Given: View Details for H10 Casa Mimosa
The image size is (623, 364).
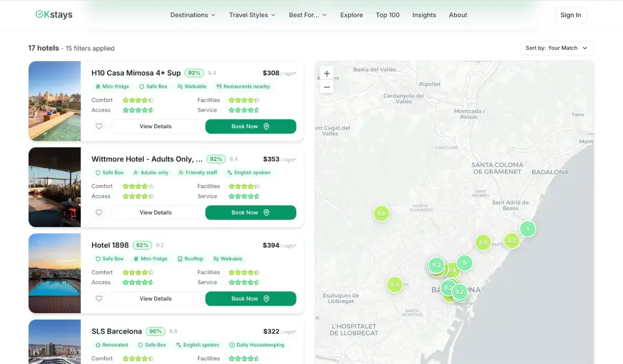Looking at the screenshot, I should point(155,126).
